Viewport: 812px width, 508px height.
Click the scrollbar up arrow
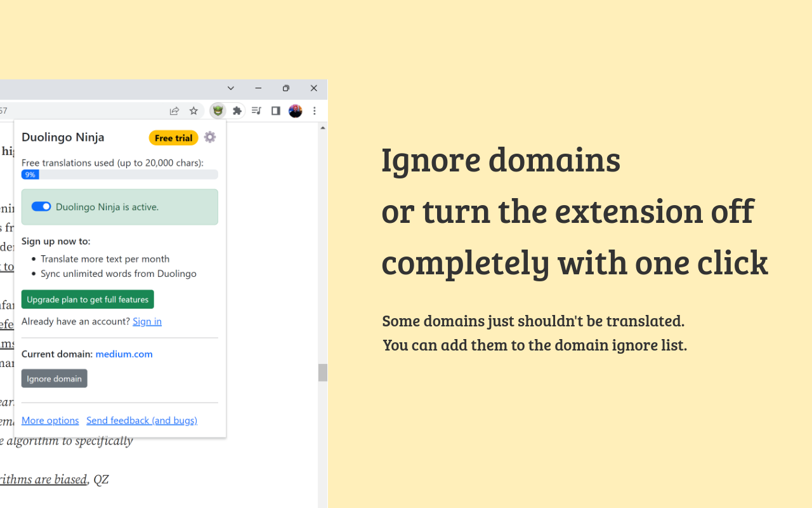(323, 128)
